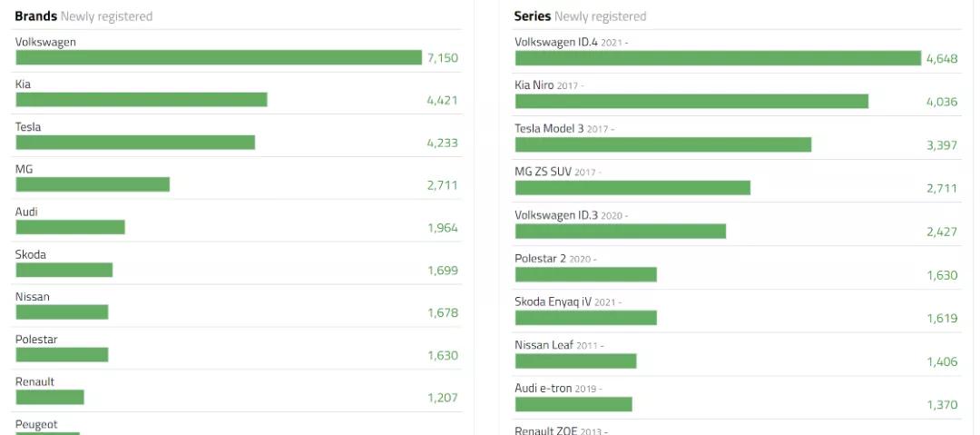Select the Volkswagen ID.4 series label
The image size is (980, 435).
click(557, 42)
